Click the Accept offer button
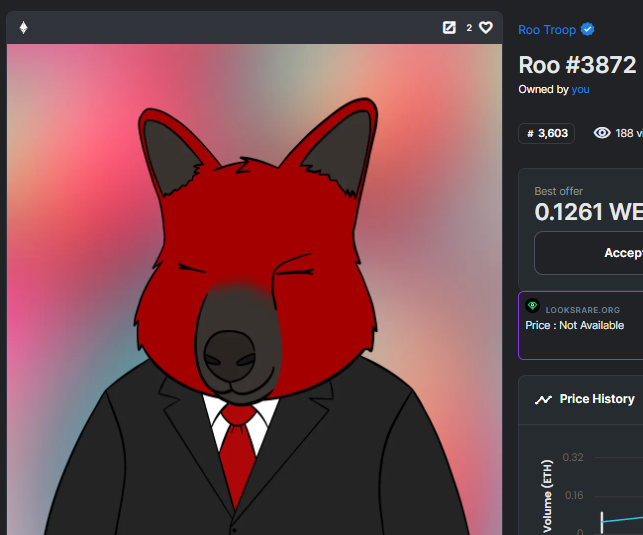The height and width of the screenshot is (535, 643). [x=589, y=253]
